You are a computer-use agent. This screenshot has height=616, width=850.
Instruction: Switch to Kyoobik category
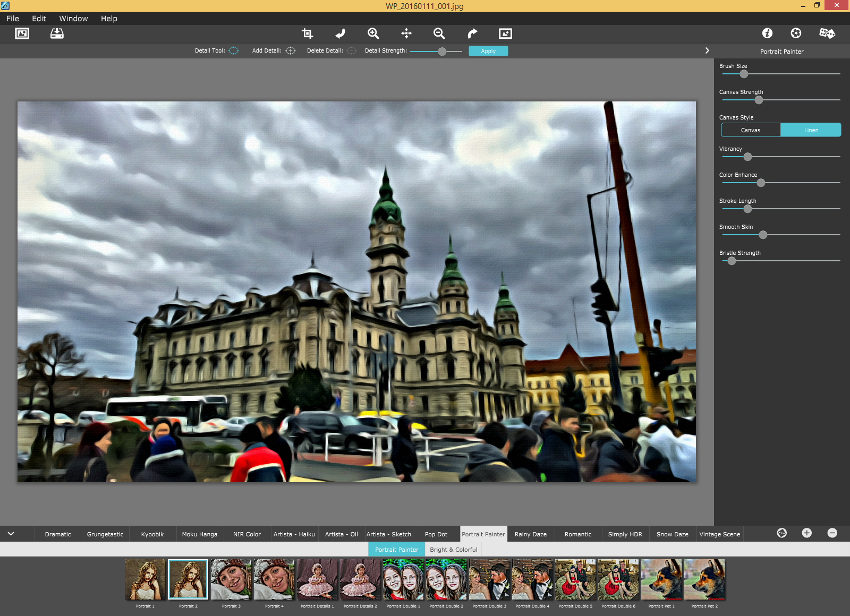pos(152,534)
